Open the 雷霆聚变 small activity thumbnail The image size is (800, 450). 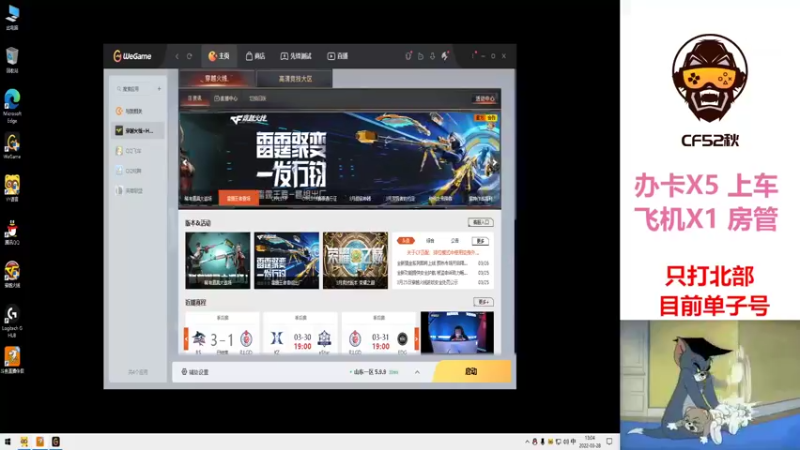[x=287, y=260]
